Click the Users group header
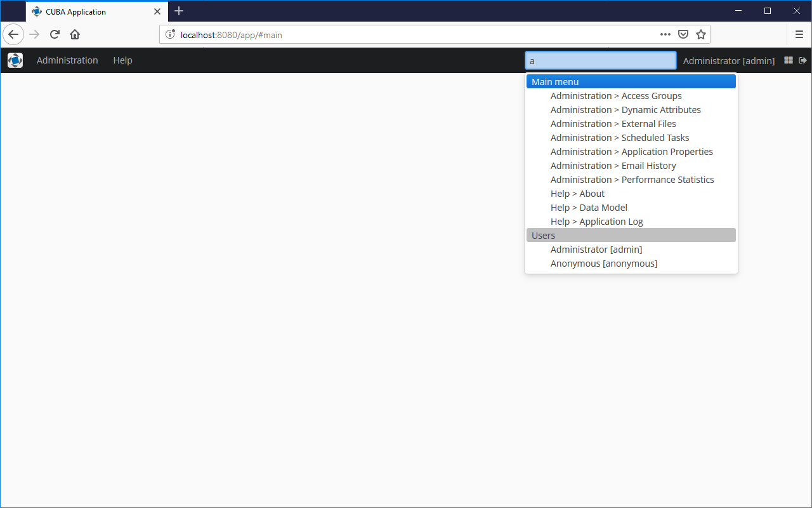 631,235
